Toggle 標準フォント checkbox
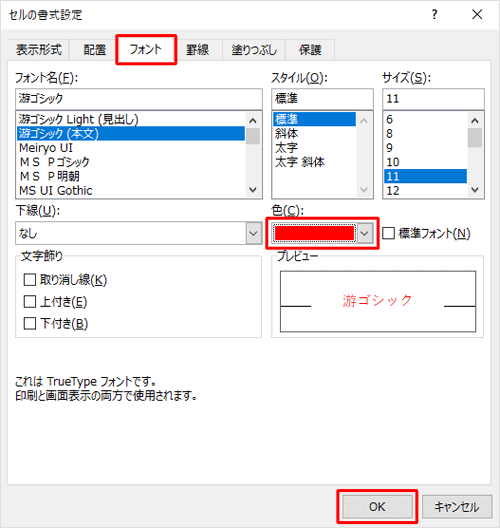This screenshot has width=500, height=528. [389, 233]
